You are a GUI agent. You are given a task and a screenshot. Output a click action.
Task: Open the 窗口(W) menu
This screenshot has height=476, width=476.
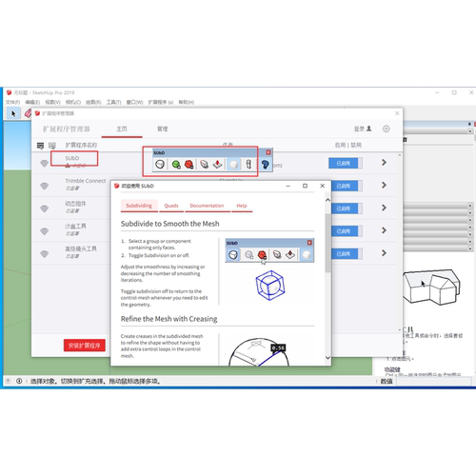(135, 102)
